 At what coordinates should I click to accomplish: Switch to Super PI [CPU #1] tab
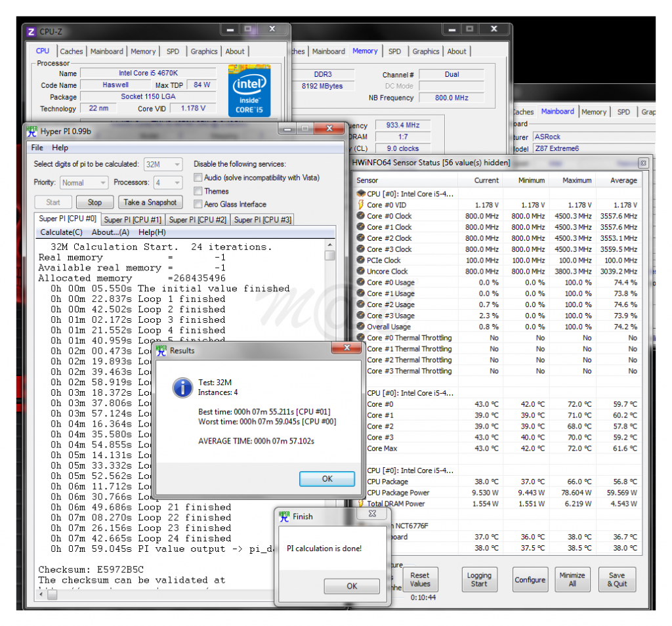(x=133, y=220)
